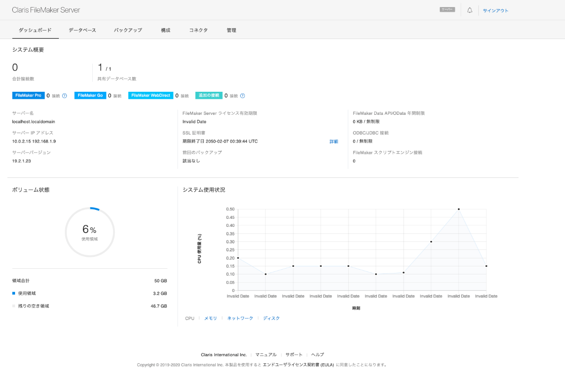This screenshot has height=392, width=565.
Task: Click the Claris FileMaker Server title
Action: 46,10
